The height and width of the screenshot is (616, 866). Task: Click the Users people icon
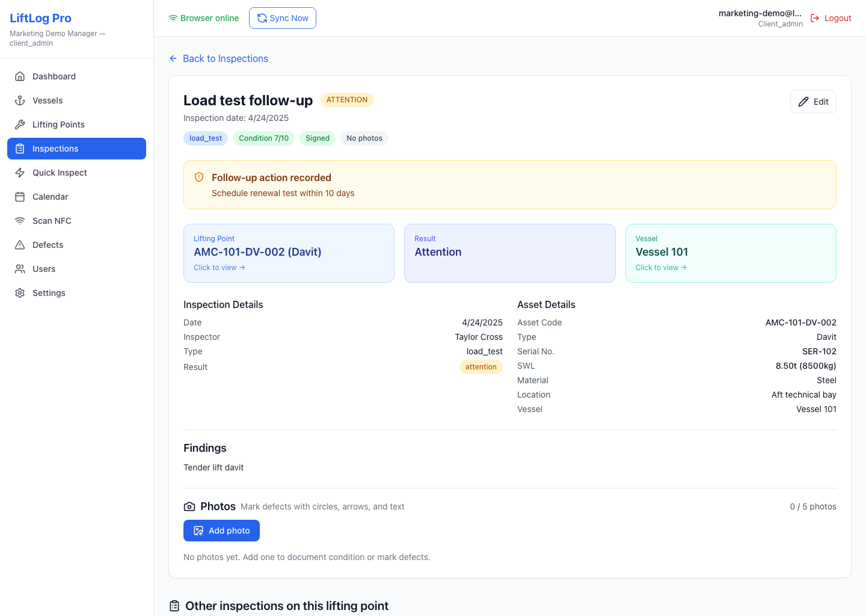pos(20,269)
